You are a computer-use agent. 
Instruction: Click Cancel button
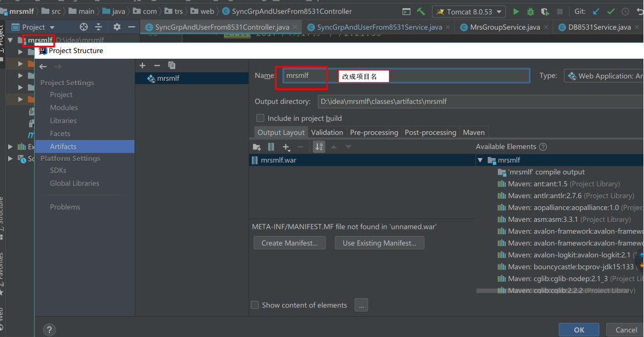pyautogui.click(x=627, y=329)
